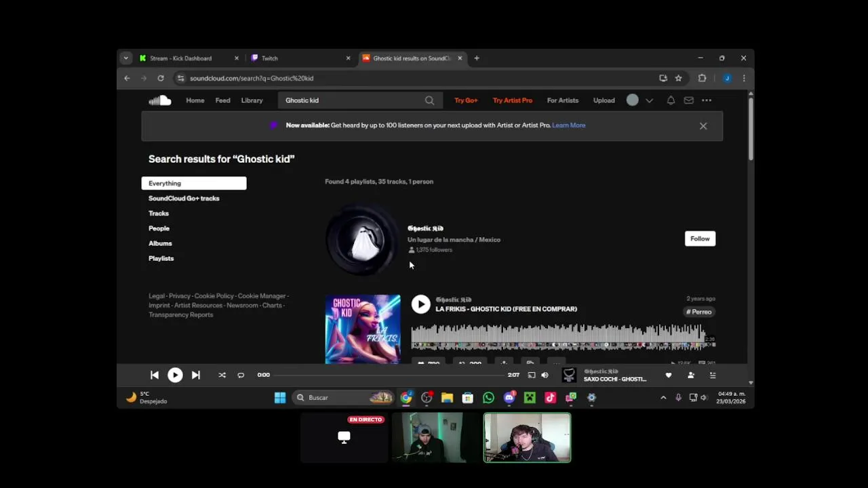Click the playback progress bar
868x488 pixels.
[389, 375]
